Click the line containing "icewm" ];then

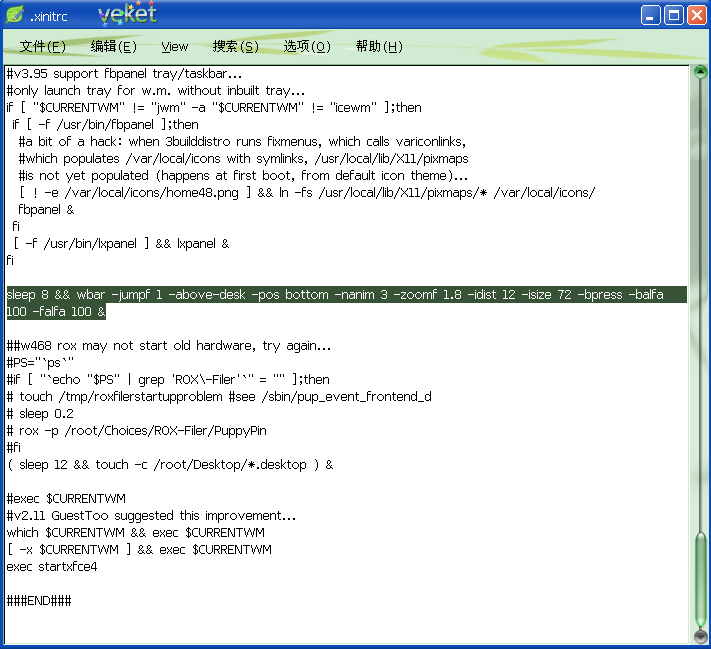click(x=214, y=108)
